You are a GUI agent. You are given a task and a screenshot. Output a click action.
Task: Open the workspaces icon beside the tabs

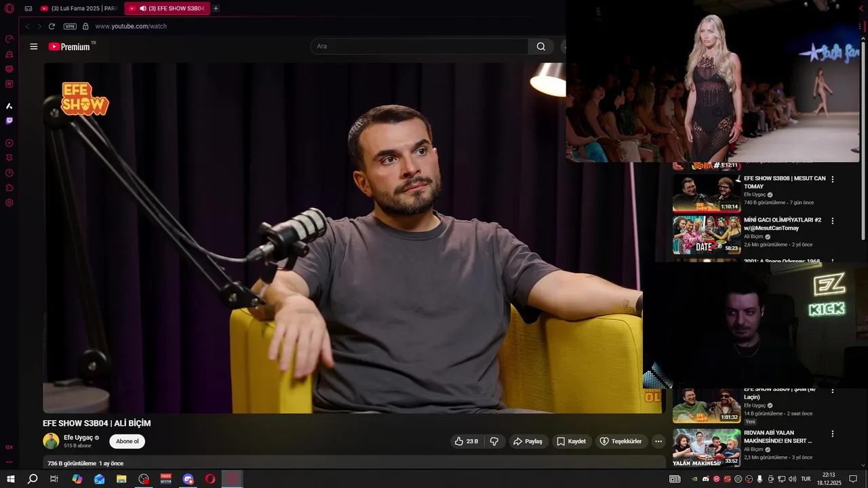28,9
